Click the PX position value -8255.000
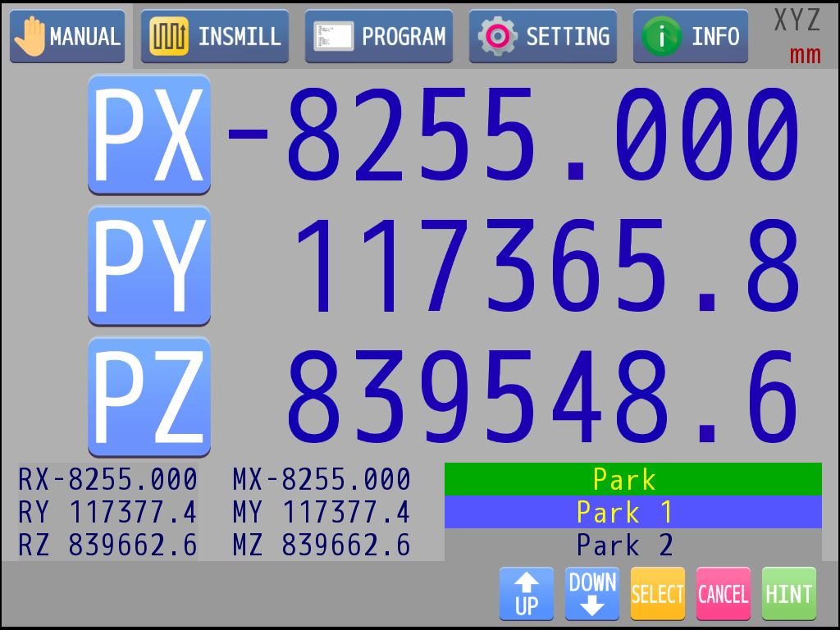The image size is (840, 630). pos(513,134)
